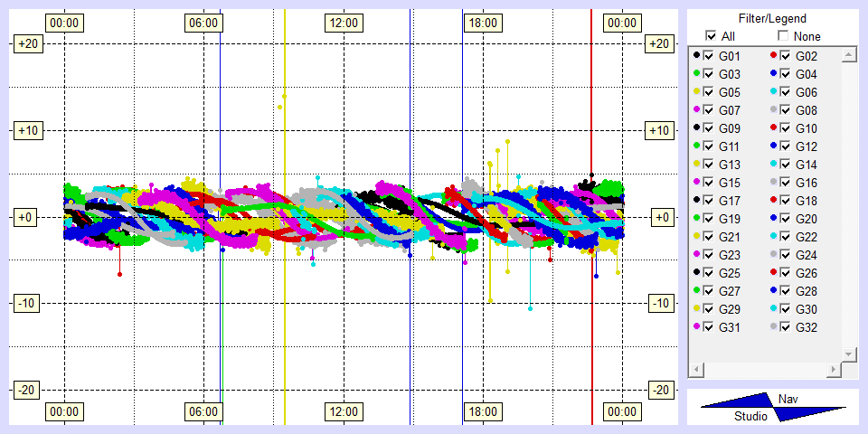Click the green color dot beside G03

pos(696,74)
